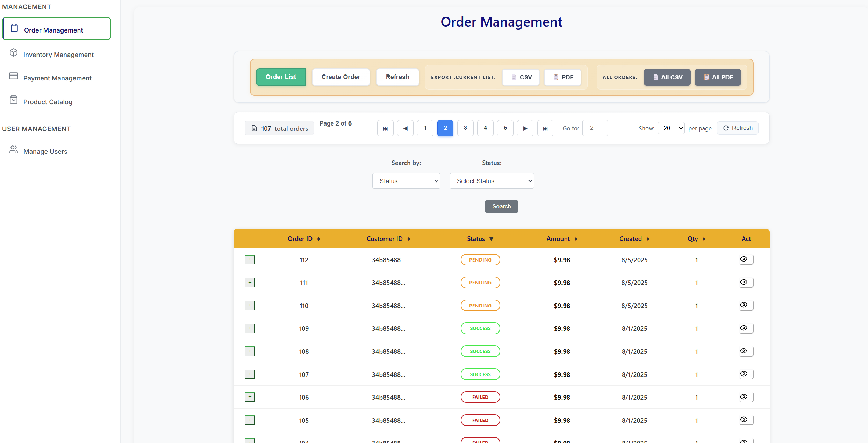Show details for failed order 106
This screenshot has height=443, width=868.
[x=744, y=397]
